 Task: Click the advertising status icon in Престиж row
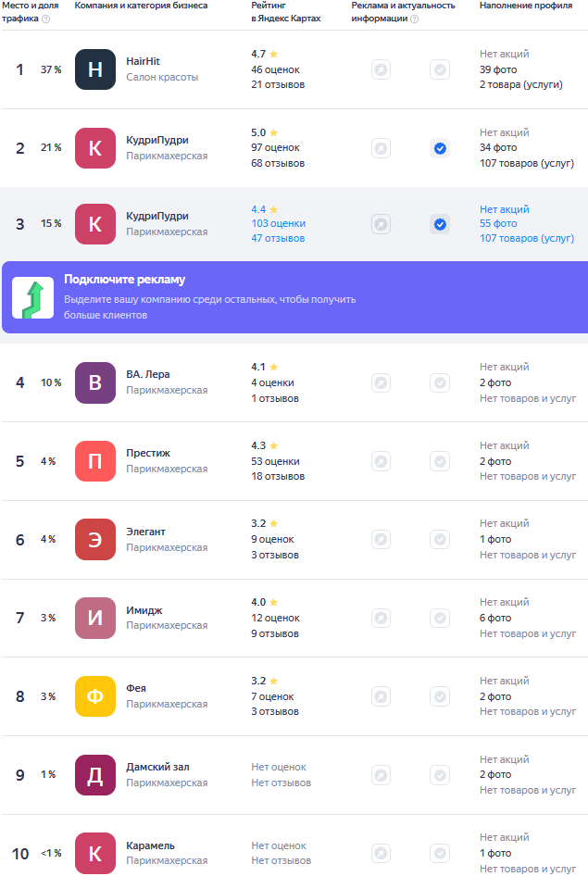pos(381,461)
